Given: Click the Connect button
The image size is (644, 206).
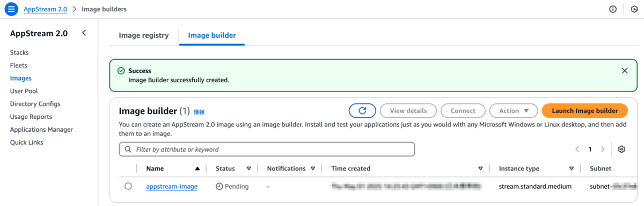Looking at the screenshot, I should [463, 111].
